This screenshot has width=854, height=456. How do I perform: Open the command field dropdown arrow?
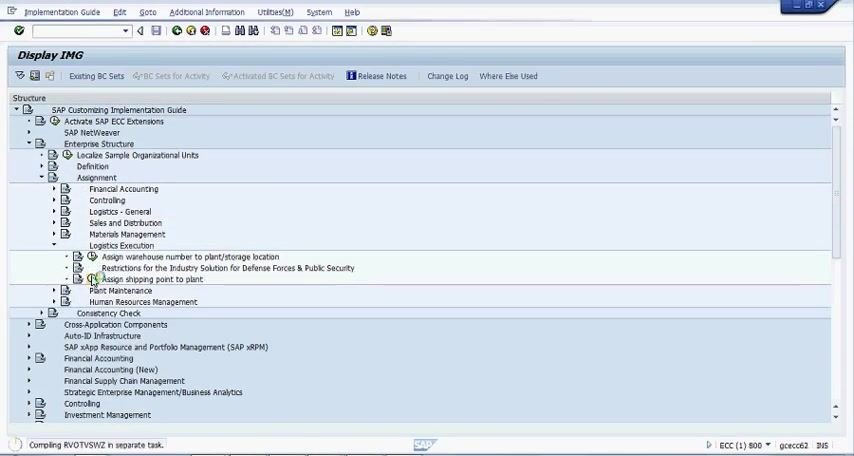click(x=126, y=31)
